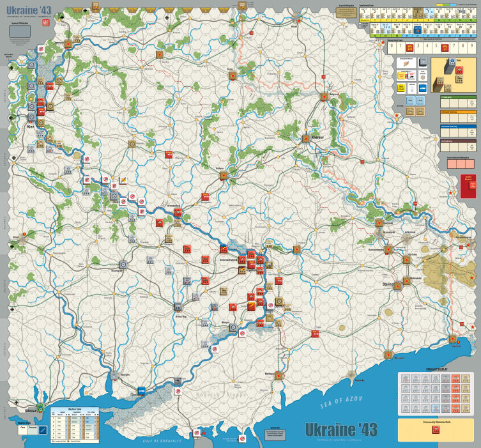Click the red Stavka Reserve box
Image resolution: width=481 pixels, height=448 pixels.
click(468, 186)
